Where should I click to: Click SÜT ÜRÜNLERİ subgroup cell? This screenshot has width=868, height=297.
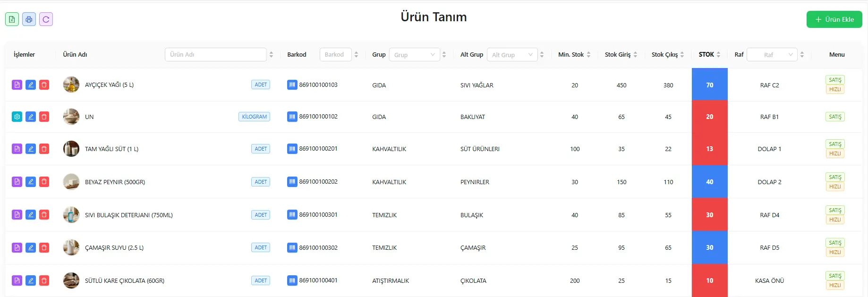(480, 149)
